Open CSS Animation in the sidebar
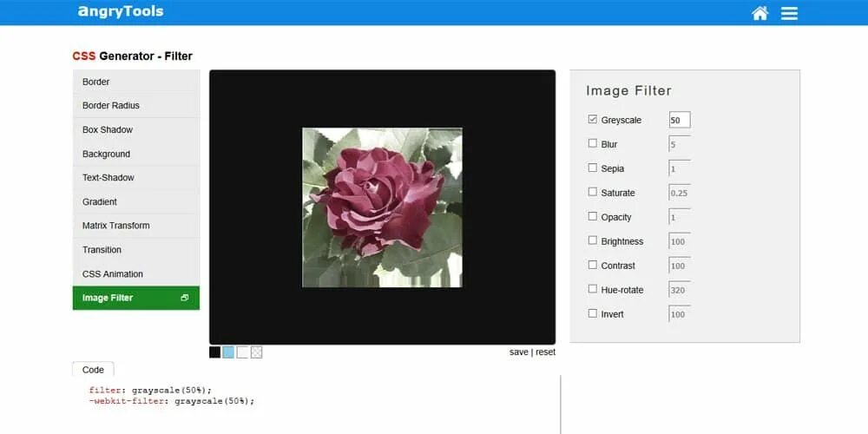This screenshot has width=868, height=434. click(x=136, y=274)
